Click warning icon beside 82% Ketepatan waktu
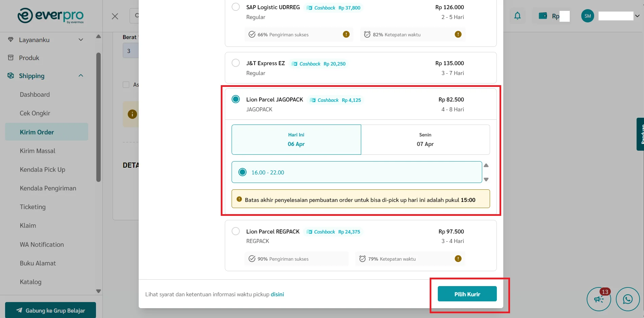 click(x=458, y=34)
